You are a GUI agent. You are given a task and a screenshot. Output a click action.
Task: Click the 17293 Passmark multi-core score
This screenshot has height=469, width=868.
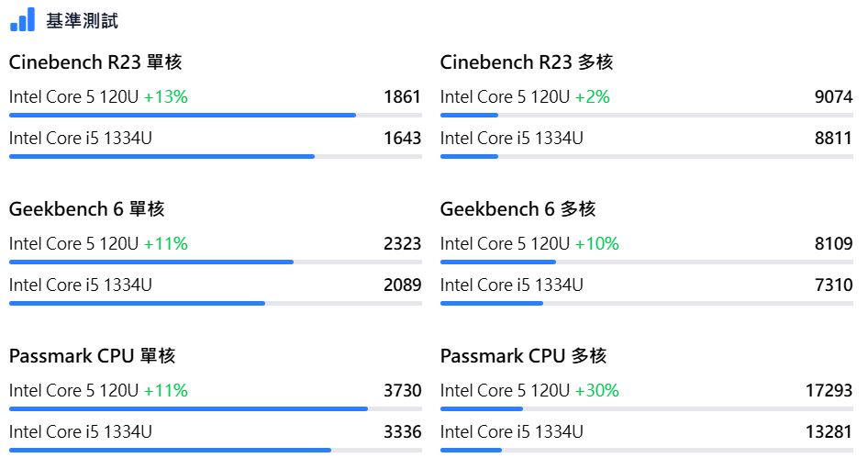(829, 390)
